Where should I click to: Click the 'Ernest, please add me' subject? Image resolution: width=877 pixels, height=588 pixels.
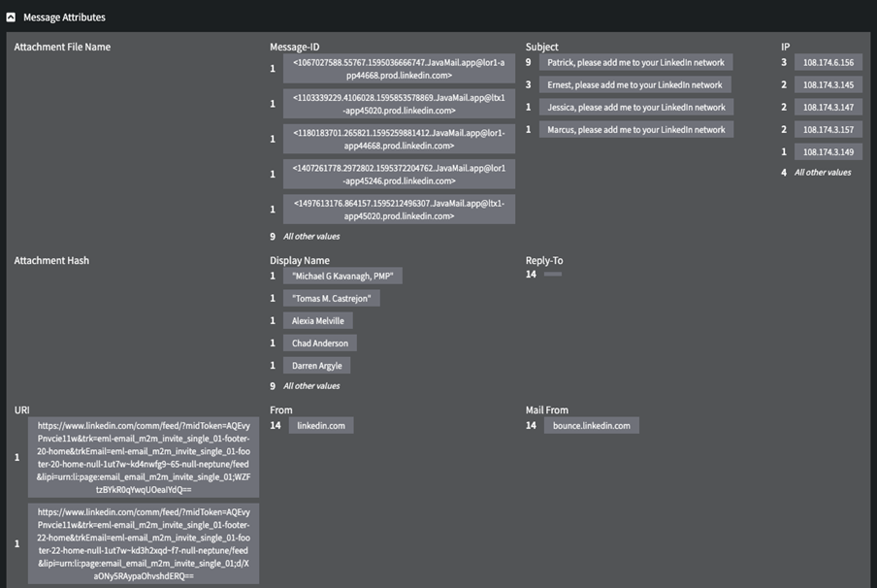[635, 85]
